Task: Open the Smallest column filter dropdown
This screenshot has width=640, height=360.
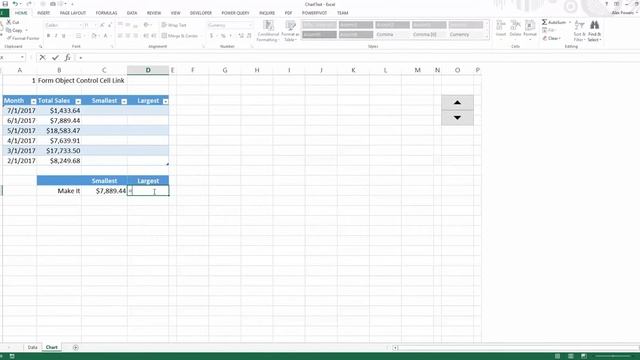Action: (x=124, y=101)
